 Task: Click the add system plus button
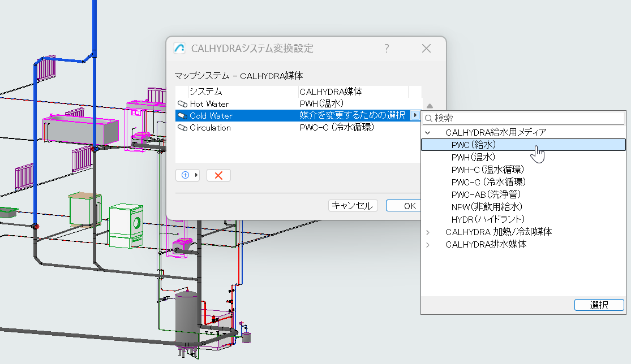tap(185, 175)
